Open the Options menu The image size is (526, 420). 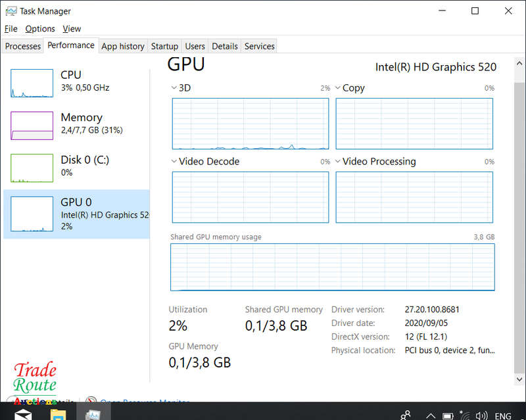[40, 29]
